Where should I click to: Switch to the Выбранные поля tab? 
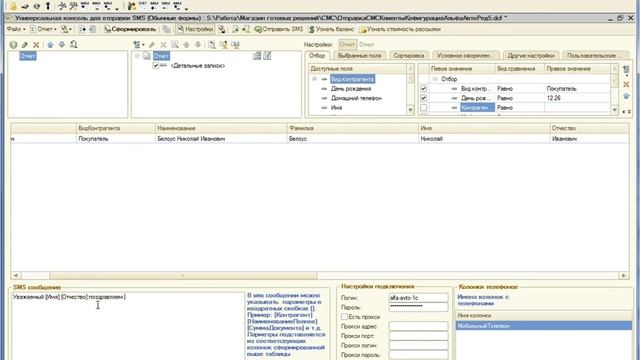[x=360, y=56]
